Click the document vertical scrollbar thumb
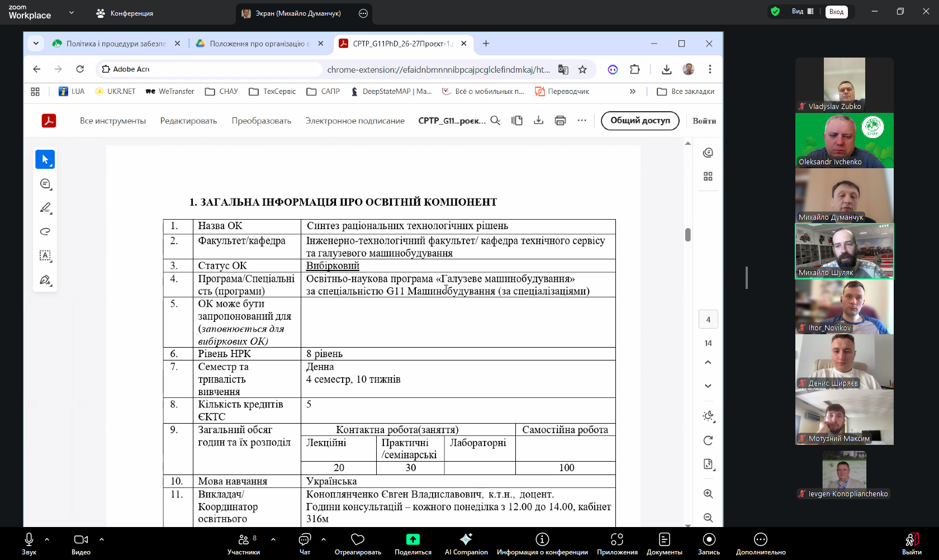939x560 pixels. point(688,235)
